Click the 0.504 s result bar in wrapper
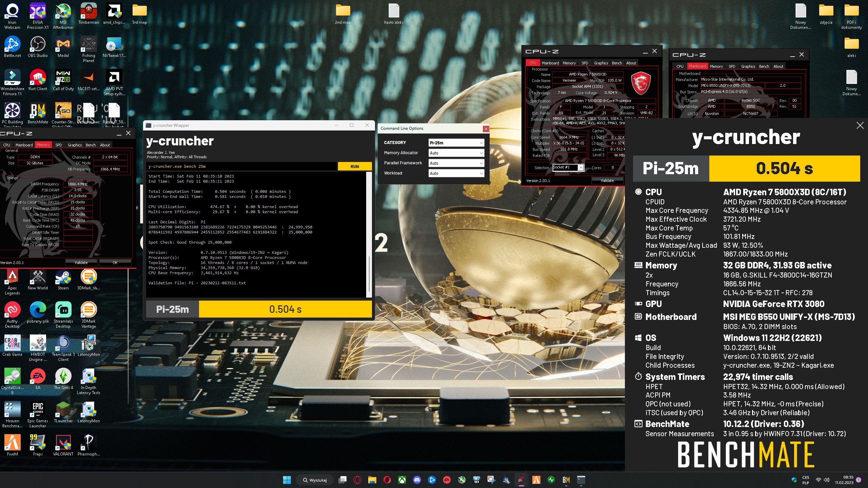This screenshot has width=868, height=488. point(285,309)
